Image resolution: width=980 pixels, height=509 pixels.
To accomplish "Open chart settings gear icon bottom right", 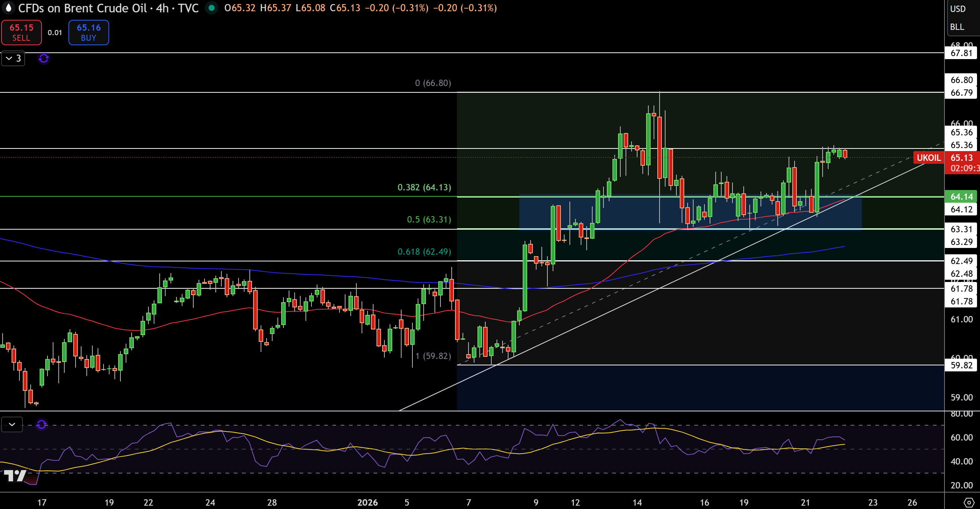I will pyautogui.click(x=969, y=502).
